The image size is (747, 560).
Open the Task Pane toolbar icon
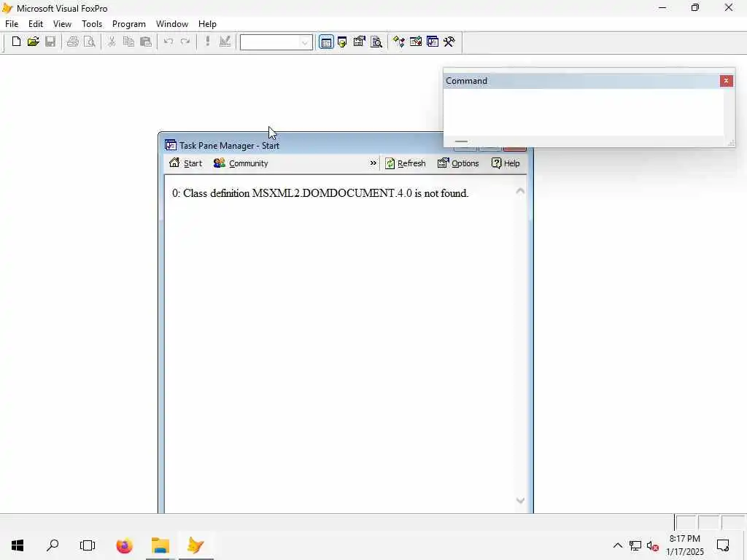433,42
